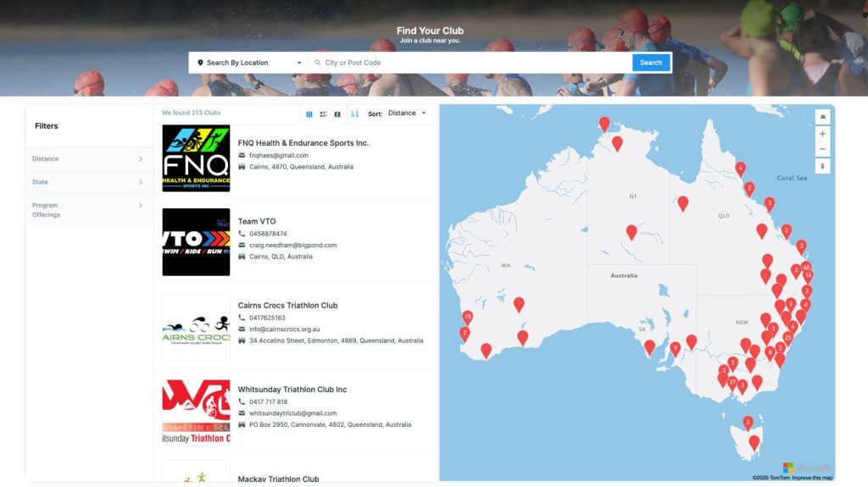
Task: Click email fnqhaes@gmail.com
Action: click(279, 156)
